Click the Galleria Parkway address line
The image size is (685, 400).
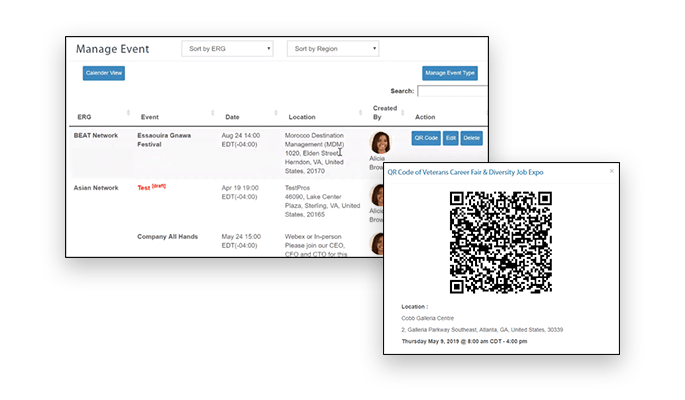[x=482, y=330]
